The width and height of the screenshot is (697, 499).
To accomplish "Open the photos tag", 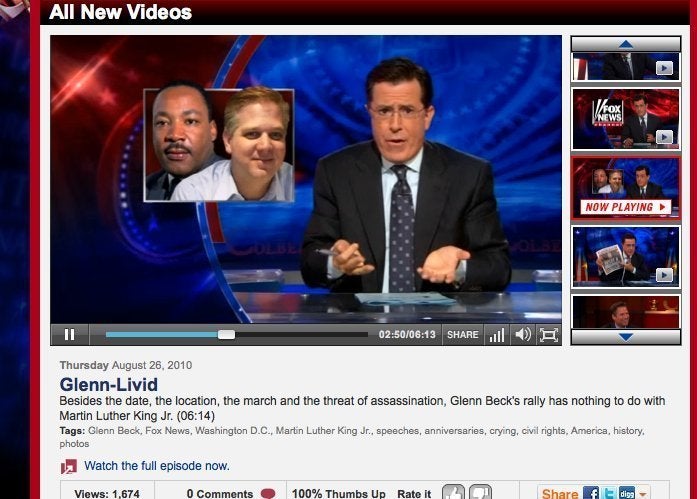I will coord(74,443).
